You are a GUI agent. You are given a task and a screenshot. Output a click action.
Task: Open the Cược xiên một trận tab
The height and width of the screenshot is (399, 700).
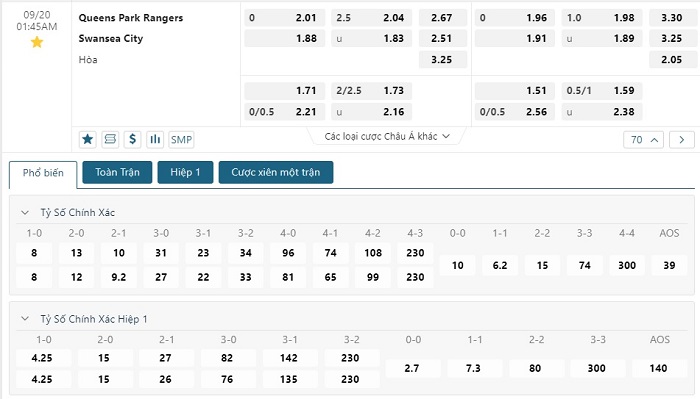(276, 172)
